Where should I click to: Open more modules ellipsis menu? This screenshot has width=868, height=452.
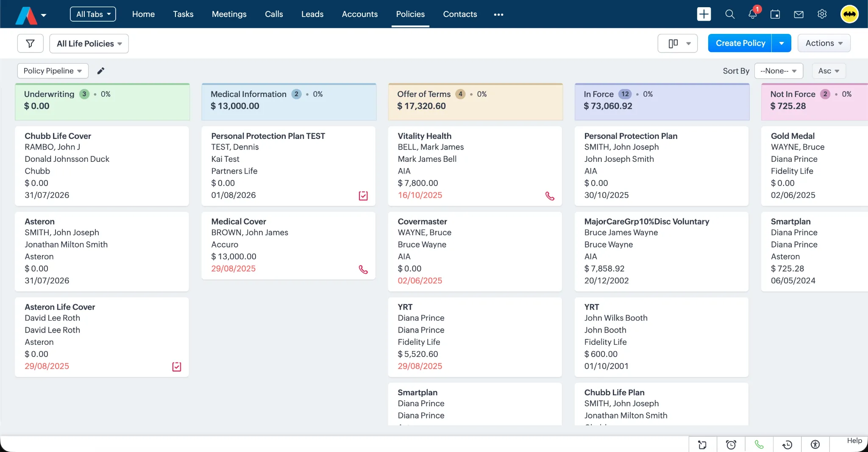coord(498,14)
